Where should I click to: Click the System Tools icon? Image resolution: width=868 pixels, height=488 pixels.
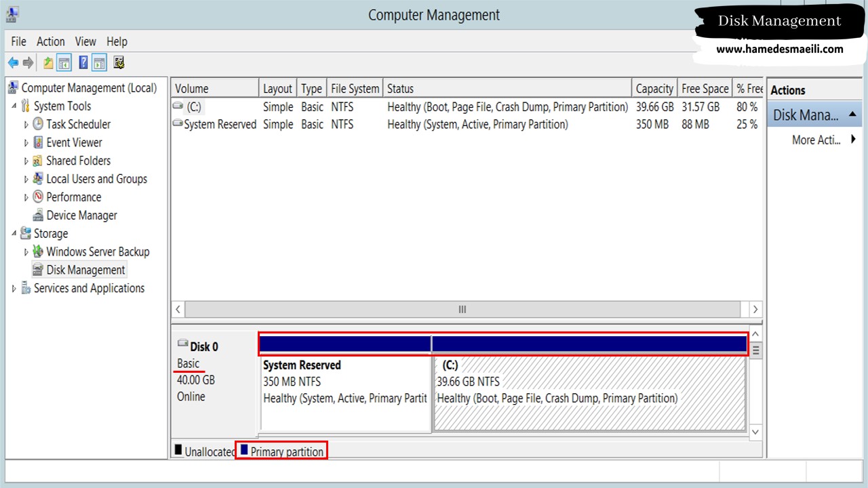[x=26, y=106]
